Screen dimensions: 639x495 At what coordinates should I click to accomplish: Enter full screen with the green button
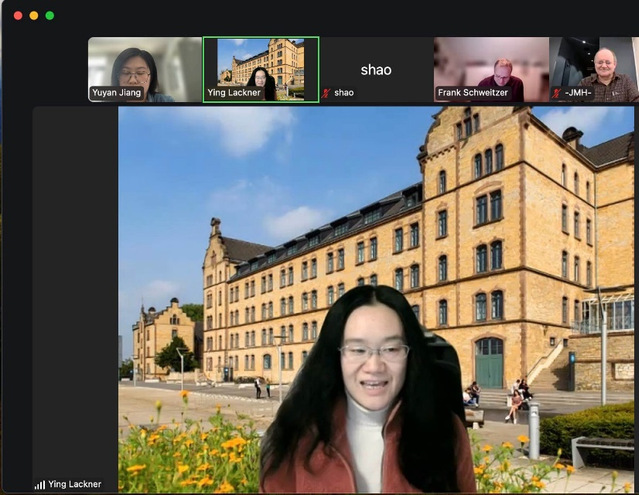[50, 16]
